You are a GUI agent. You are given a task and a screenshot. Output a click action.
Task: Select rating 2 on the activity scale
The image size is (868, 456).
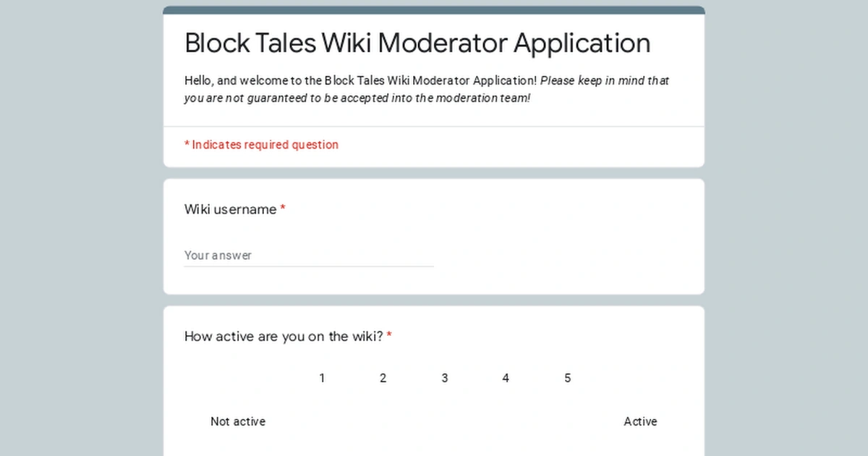pyautogui.click(x=383, y=421)
